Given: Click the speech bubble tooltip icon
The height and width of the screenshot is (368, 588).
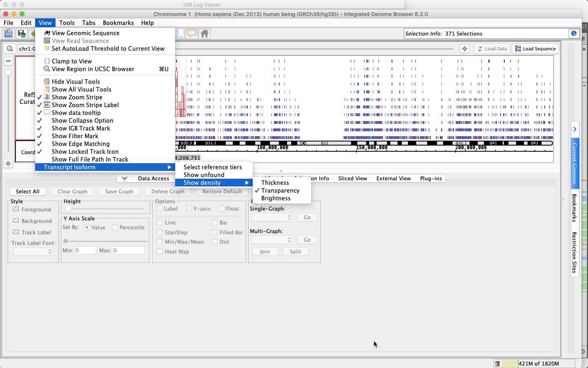Looking at the screenshot, I should [191, 34].
